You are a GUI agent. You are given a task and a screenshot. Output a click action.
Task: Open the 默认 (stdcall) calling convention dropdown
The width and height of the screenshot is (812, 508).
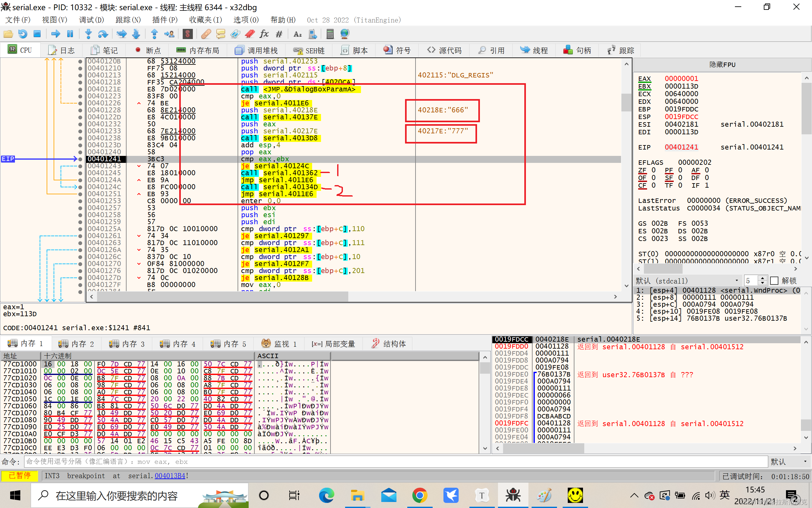click(687, 281)
